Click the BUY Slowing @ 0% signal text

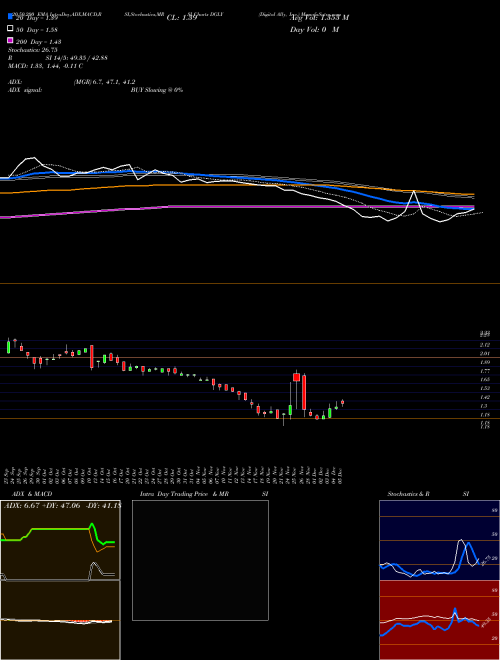point(157,90)
